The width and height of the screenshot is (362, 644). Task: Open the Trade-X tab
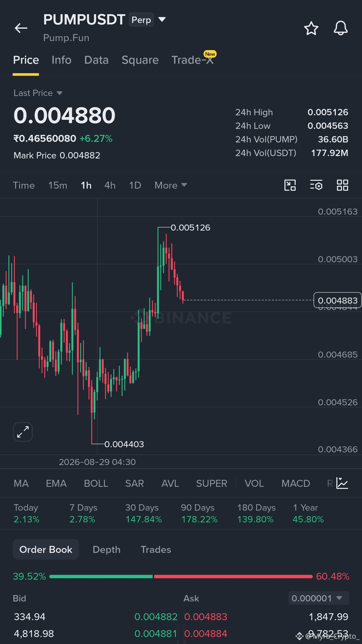(192, 60)
